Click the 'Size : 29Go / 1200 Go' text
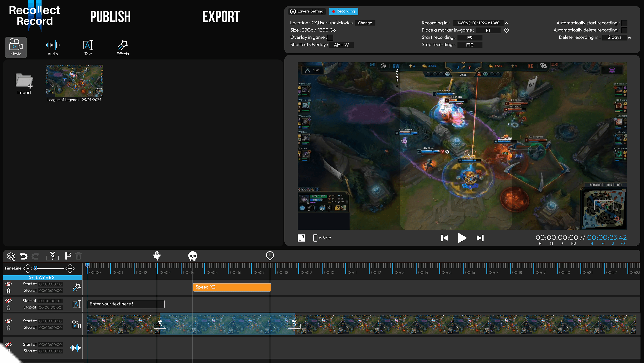The width and height of the screenshot is (644, 363). pyautogui.click(x=313, y=30)
